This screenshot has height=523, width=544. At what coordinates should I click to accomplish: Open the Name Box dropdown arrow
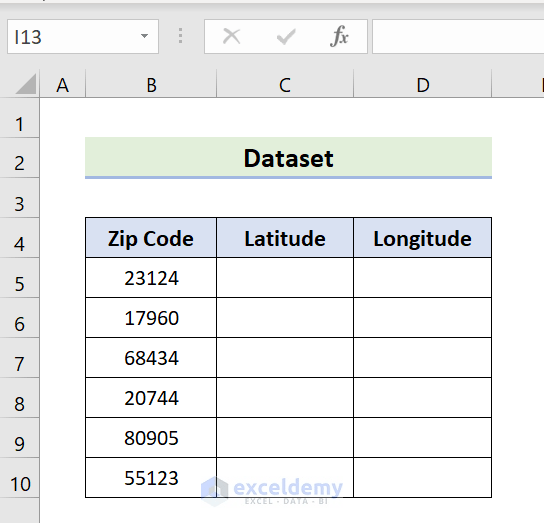[x=144, y=36]
